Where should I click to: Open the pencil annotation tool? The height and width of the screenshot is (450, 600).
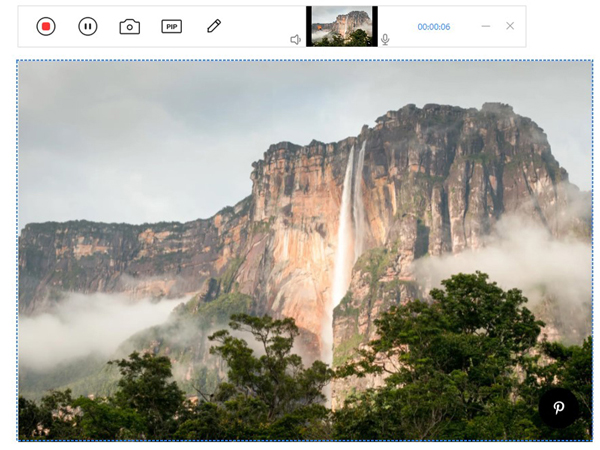click(x=214, y=26)
